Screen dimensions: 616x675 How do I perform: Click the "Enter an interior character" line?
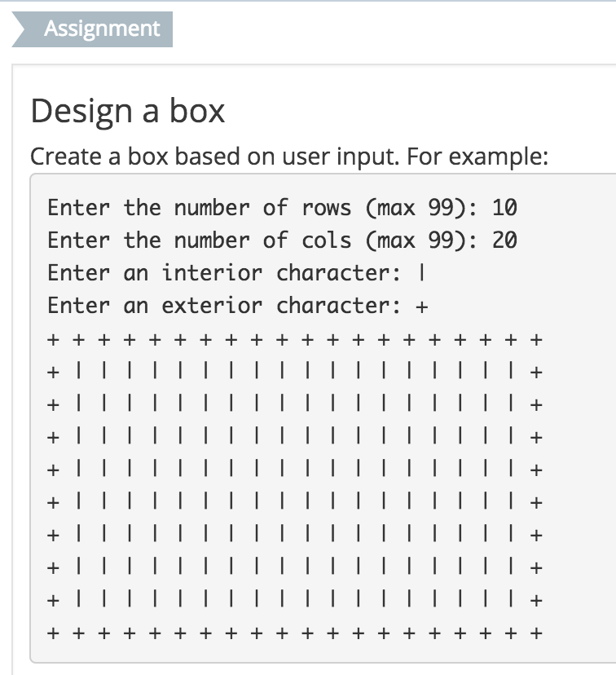pyautogui.click(x=236, y=273)
